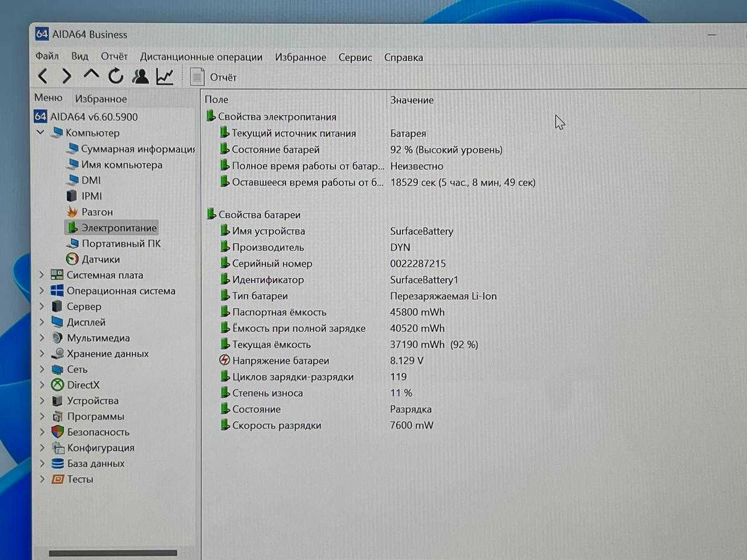Screen dimensions: 747x560
Task: Click the Отчёт report button in toolbar
Action: [x=213, y=77]
